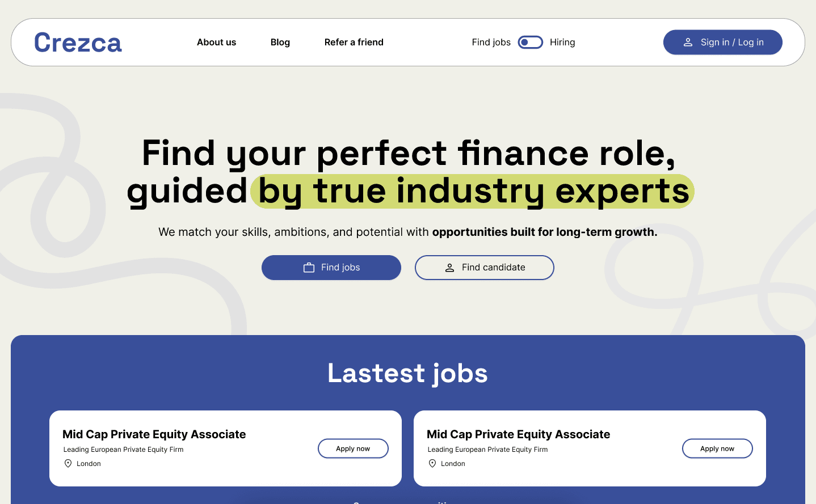Open the second Mid Cap Private Equity Associate title

(x=518, y=434)
